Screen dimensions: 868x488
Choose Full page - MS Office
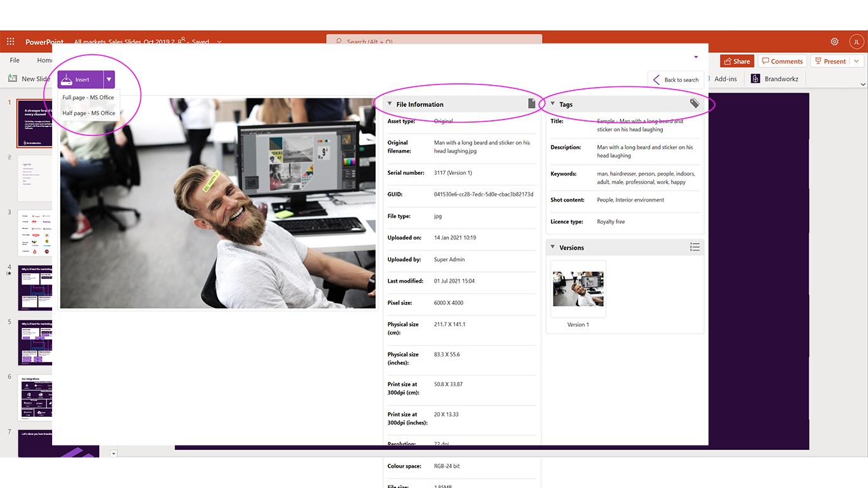coord(88,97)
